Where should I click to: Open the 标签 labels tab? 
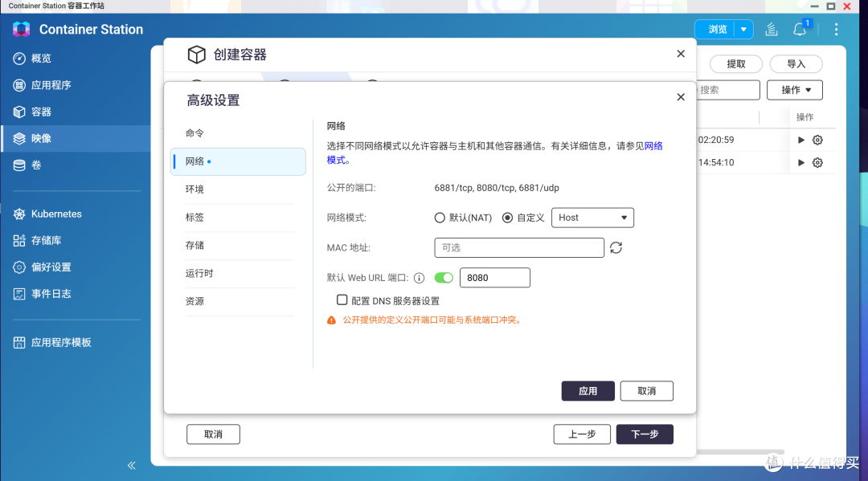coord(238,218)
